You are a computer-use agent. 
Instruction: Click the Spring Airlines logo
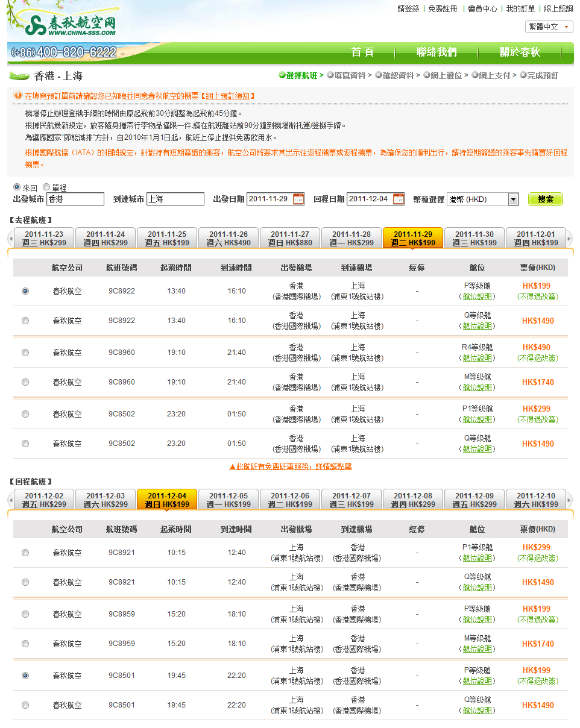click(x=66, y=25)
